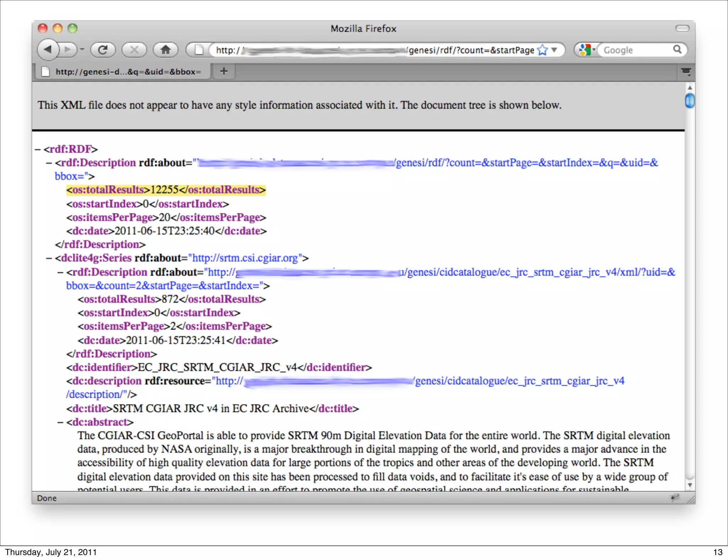The image size is (728, 560).
Task: Bookmark this page with the star icon
Action: click(x=542, y=50)
